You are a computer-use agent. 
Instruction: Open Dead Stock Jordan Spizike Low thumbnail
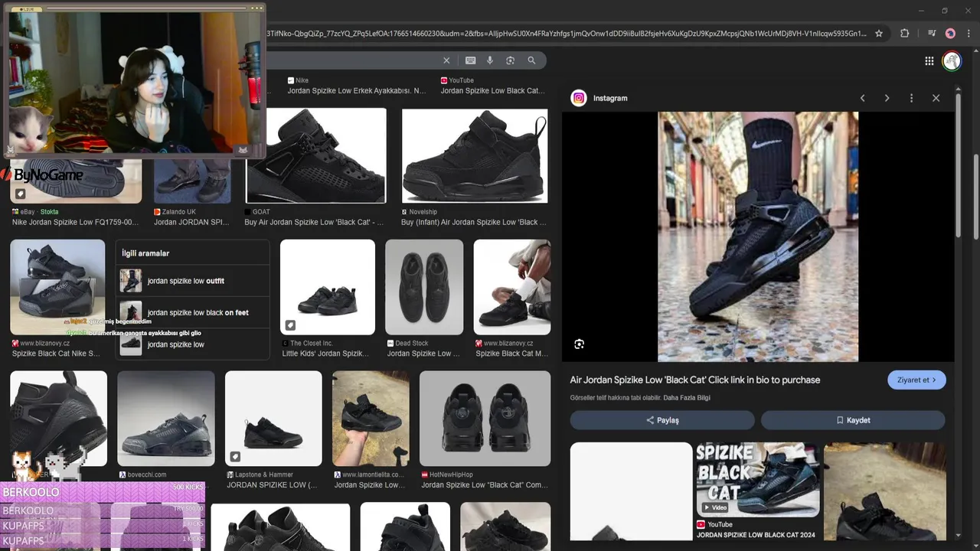coord(424,287)
